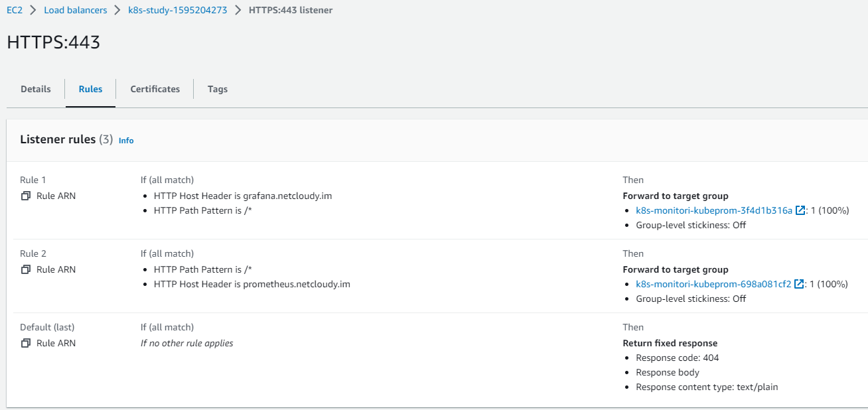Open target group k8s-monitori-kubeprom-3f4d1b316a
Viewport: 868px width, 410px height.
pyautogui.click(x=714, y=210)
